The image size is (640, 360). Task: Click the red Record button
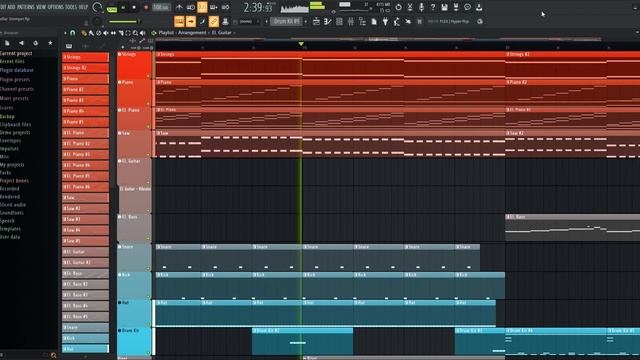[x=146, y=7]
